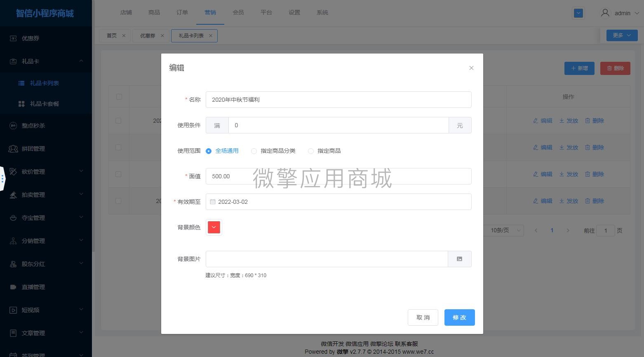Screen dimensions: 644x357
Task: Click the 整点秒杀 sidebar icon
Action: coord(13,126)
